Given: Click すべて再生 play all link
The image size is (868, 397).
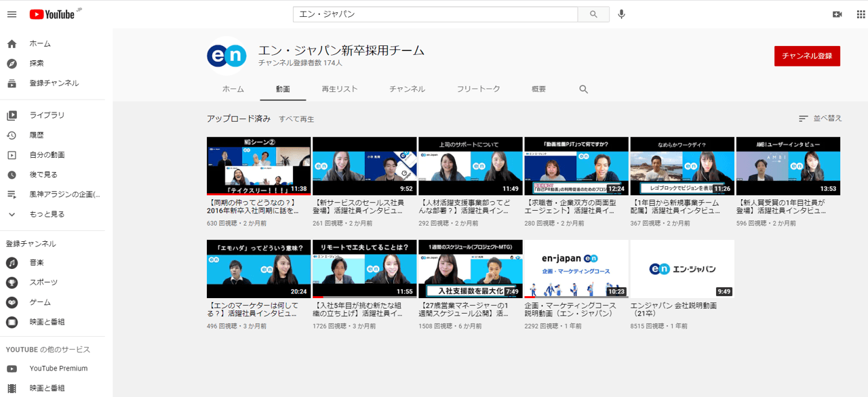Looking at the screenshot, I should 296,119.
